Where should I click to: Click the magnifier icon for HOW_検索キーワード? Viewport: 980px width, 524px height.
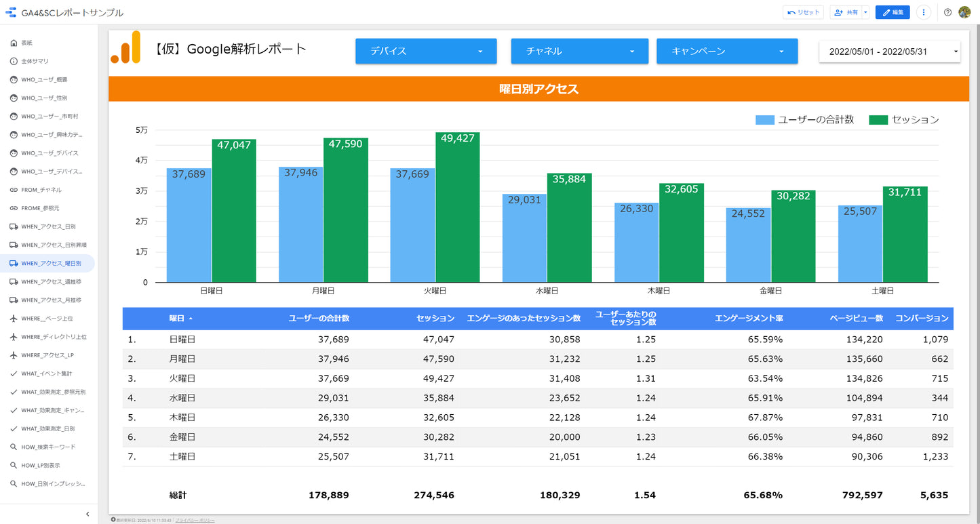[x=14, y=447]
